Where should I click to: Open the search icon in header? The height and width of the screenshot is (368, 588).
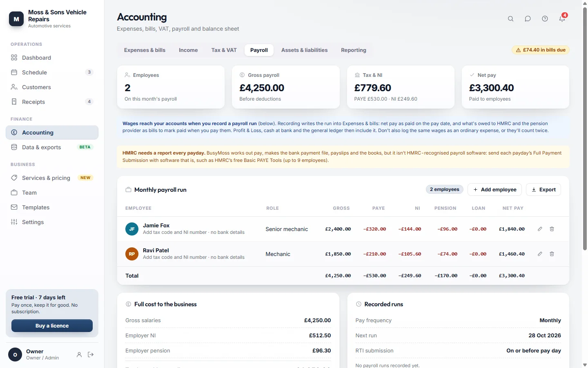tap(510, 19)
